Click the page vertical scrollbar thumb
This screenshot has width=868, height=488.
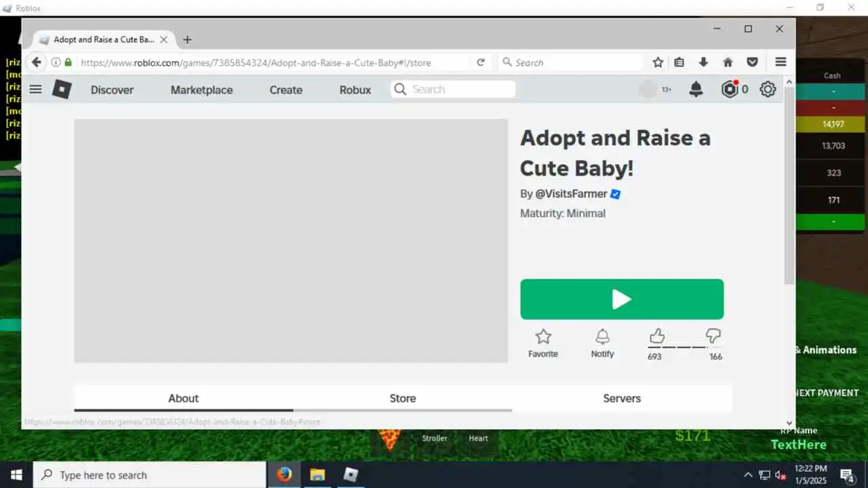click(789, 186)
